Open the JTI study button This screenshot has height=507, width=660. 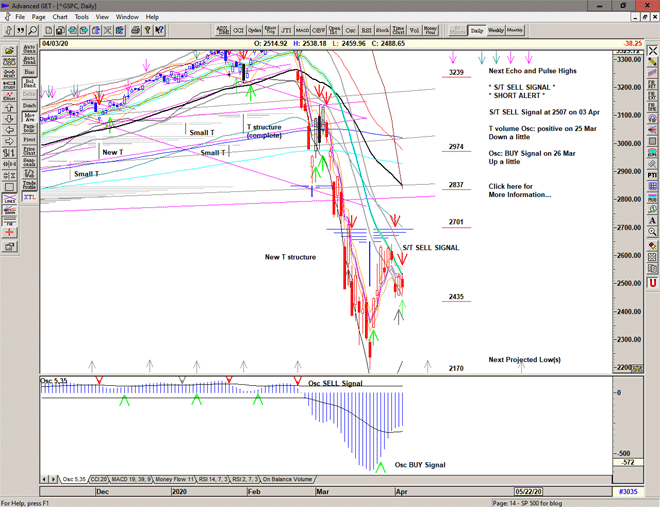286,30
